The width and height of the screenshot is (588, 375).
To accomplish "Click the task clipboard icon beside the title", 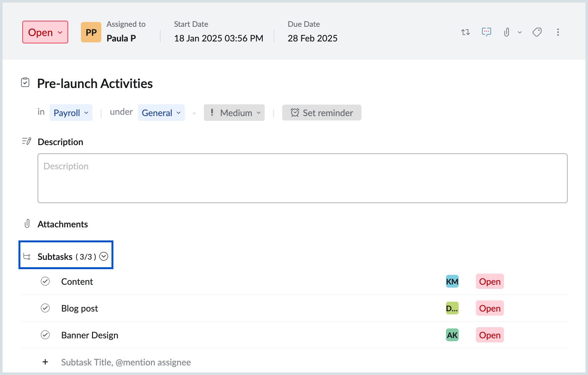I will tap(25, 83).
